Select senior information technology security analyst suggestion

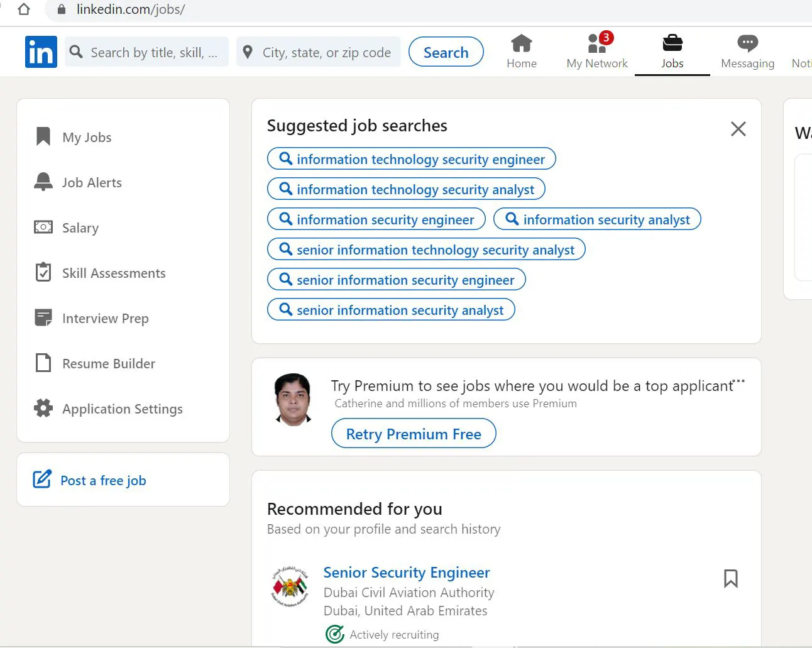point(426,250)
